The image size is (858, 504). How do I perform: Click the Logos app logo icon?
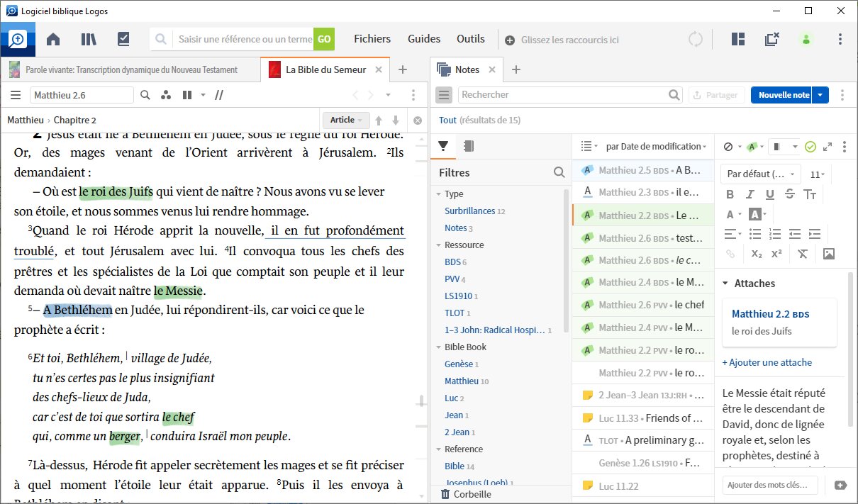pos(18,40)
